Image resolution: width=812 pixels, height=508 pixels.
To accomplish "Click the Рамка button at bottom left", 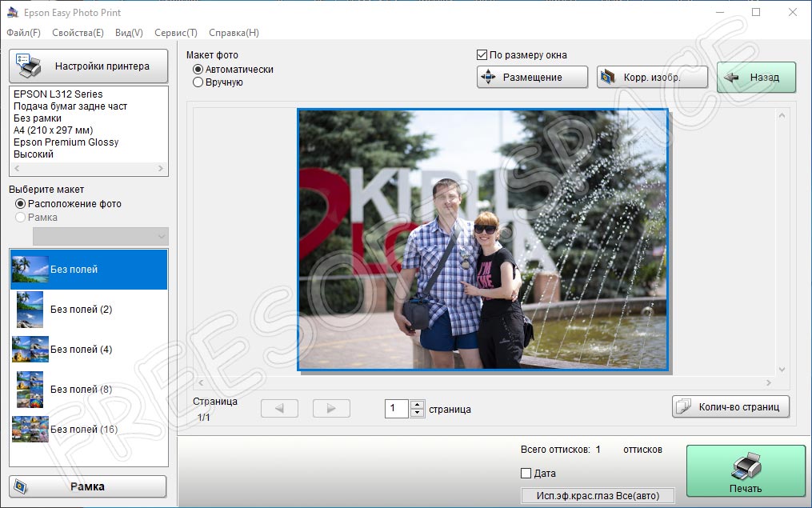I will click(88, 486).
